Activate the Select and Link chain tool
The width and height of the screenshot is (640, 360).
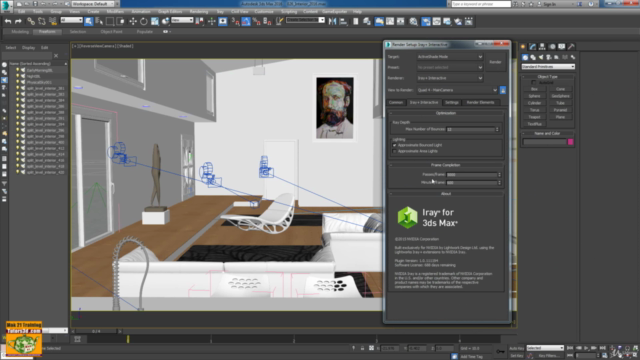click(31, 21)
